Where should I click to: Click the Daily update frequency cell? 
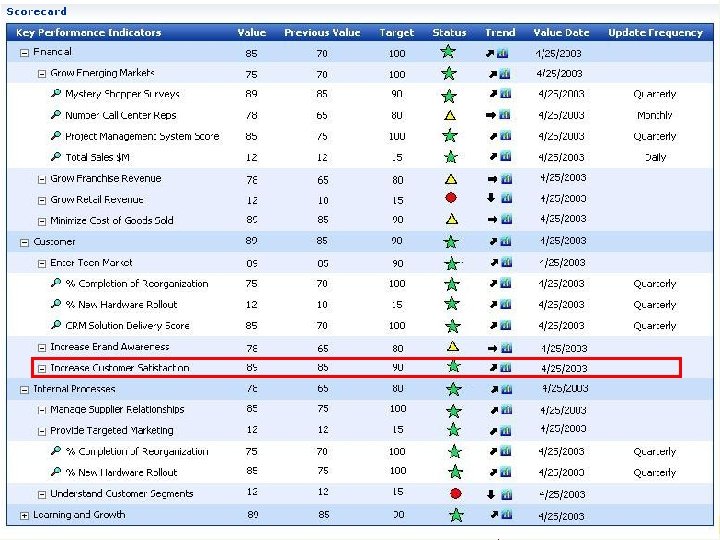(x=655, y=157)
